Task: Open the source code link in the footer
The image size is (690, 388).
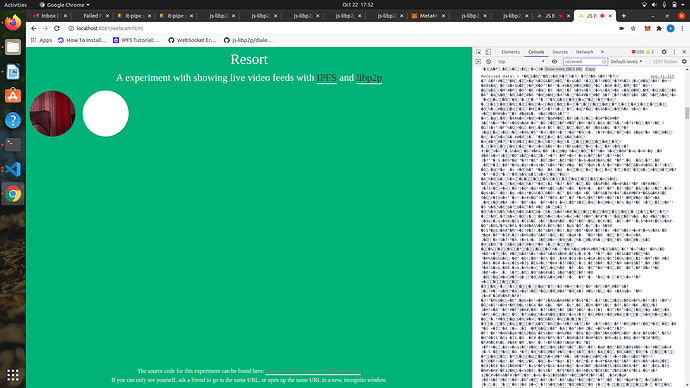Action: point(313,371)
